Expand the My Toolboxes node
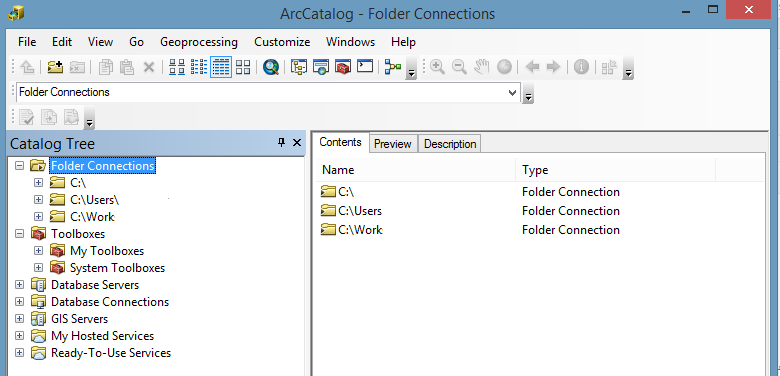Viewport: 780px width, 376px height. point(38,251)
